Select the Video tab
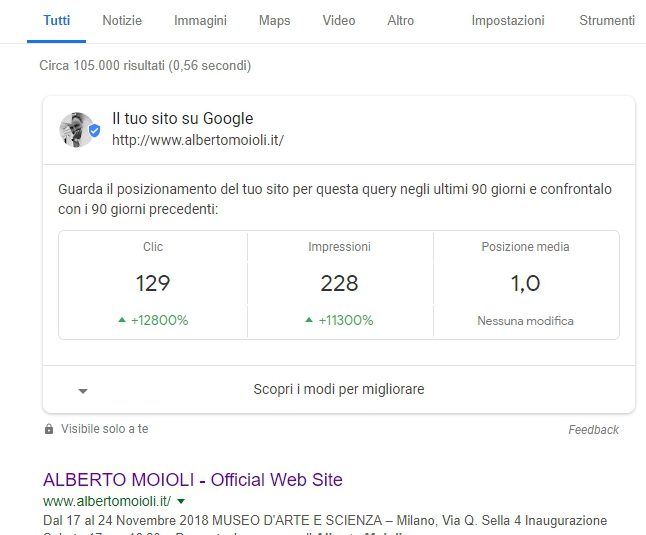Viewport: 646px width, 535px height. pyautogui.click(x=339, y=20)
